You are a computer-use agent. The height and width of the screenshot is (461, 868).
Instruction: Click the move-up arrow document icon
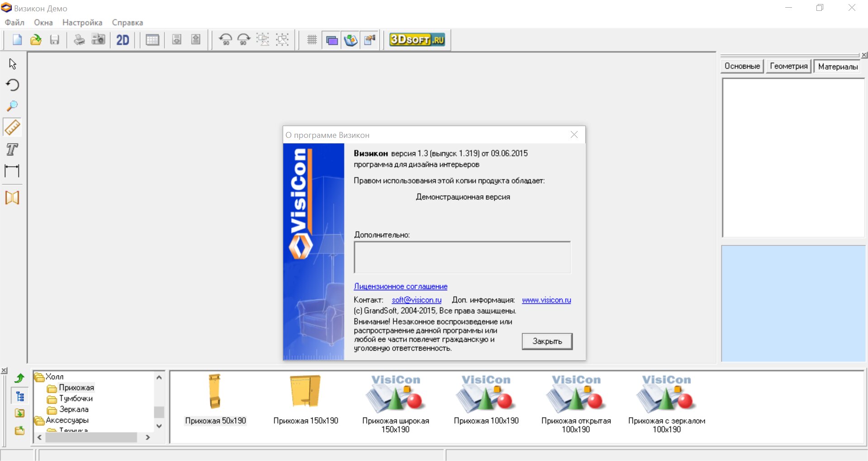[196, 40]
